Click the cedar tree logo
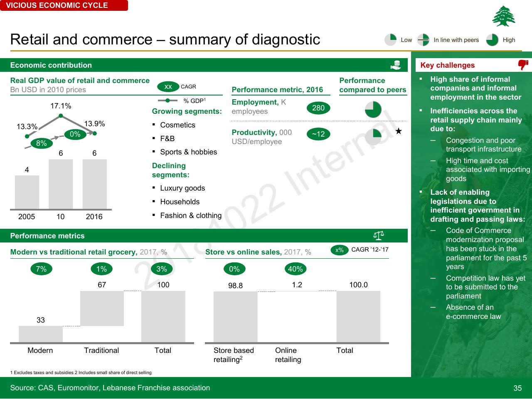The width and height of the screenshot is (532, 399). click(504, 16)
